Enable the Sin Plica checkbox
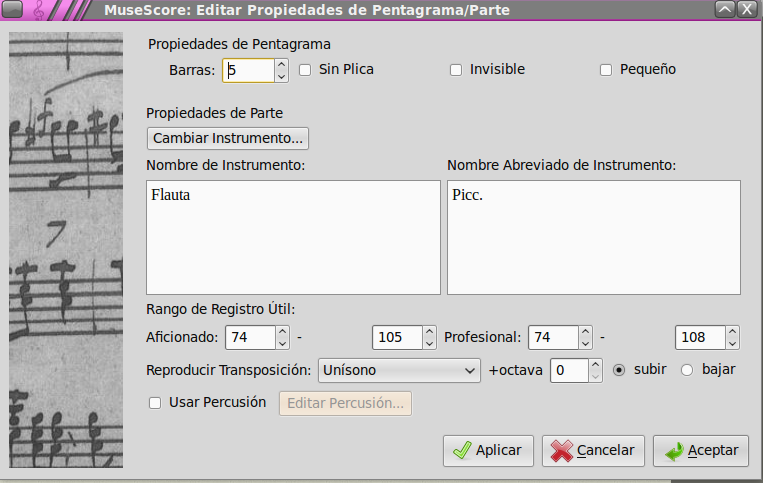 click(305, 70)
